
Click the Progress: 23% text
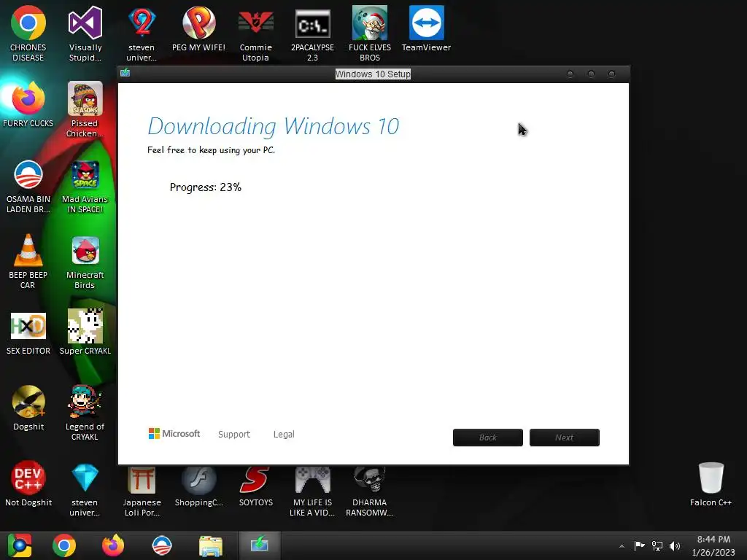coord(205,187)
